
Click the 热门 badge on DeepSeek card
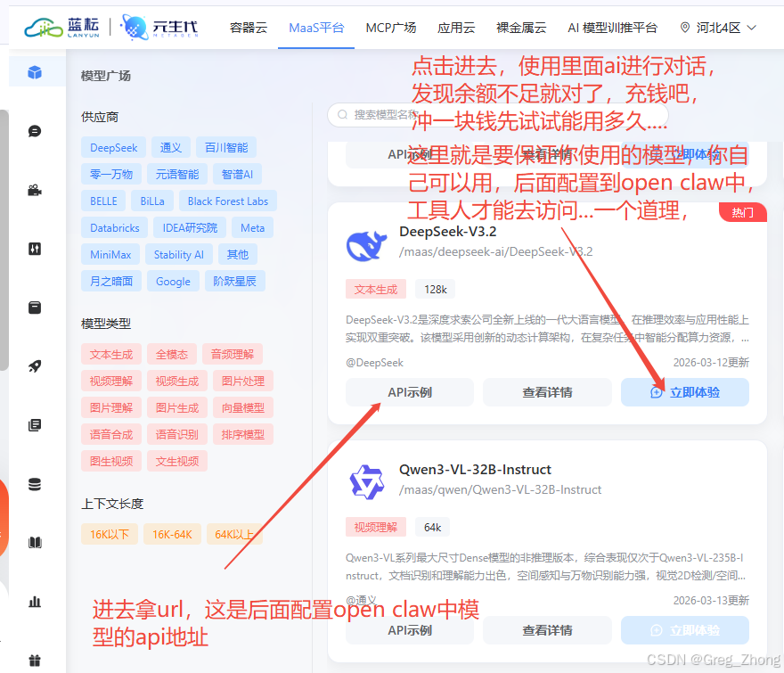(742, 213)
